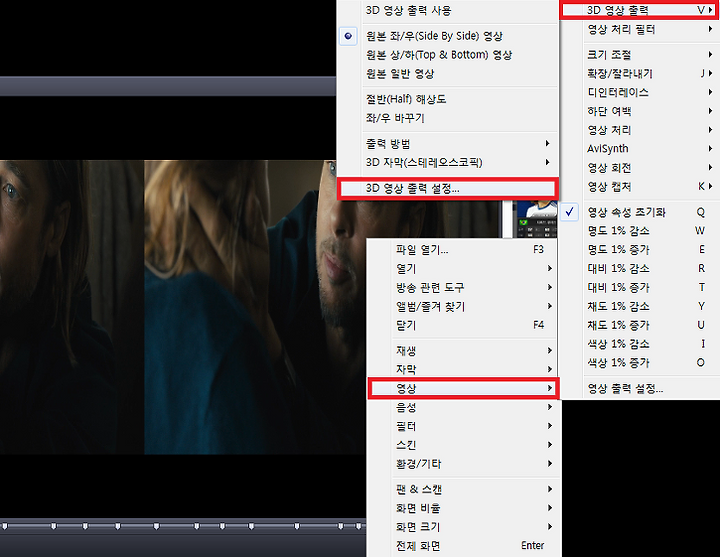The image size is (720, 557).
Task: Expand 출력 방법 submenu
Action: point(448,144)
